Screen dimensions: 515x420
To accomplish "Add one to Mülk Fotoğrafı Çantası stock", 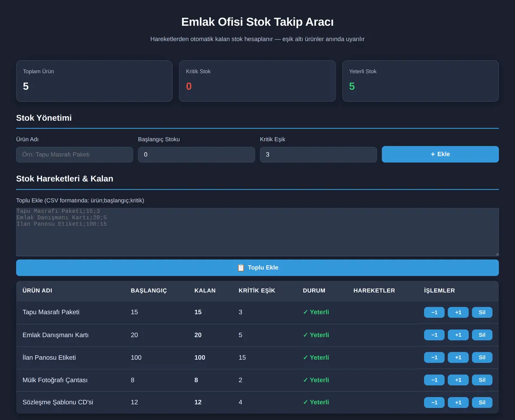I will click(x=458, y=380).
